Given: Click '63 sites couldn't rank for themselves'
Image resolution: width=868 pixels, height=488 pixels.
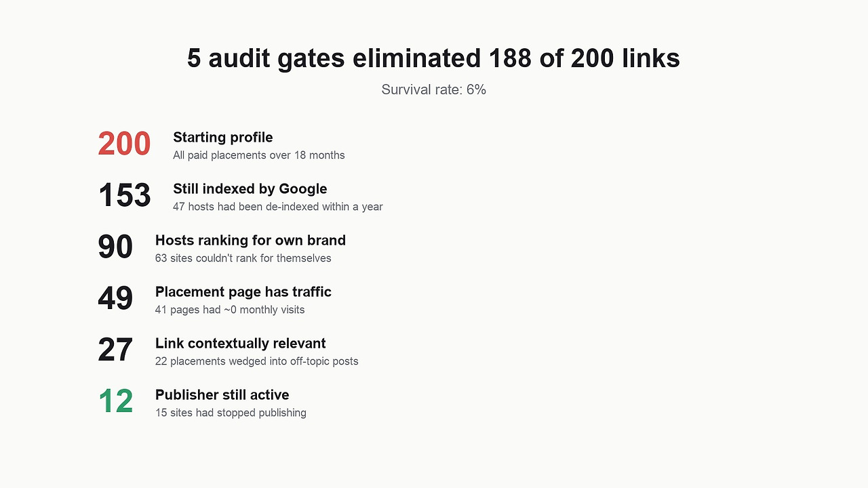Looking at the screenshot, I should coord(243,258).
